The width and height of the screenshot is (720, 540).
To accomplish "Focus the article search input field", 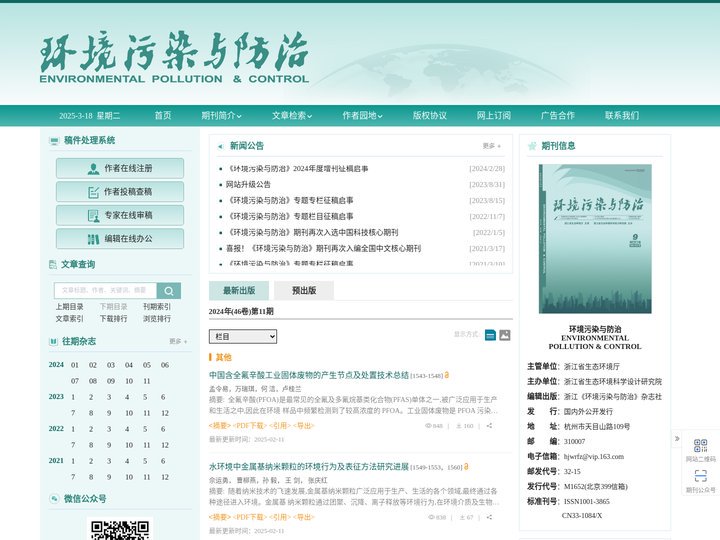I will (105, 291).
